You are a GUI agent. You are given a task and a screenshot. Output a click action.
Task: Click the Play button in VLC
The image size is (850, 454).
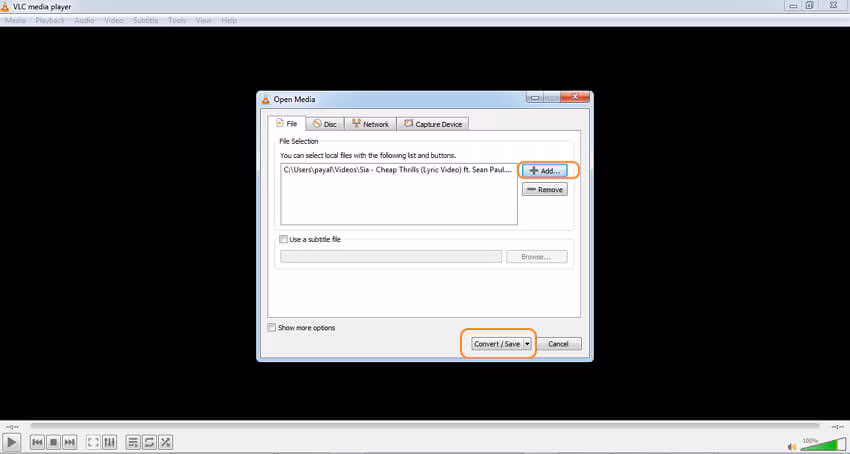pyautogui.click(x=12, y=442)
